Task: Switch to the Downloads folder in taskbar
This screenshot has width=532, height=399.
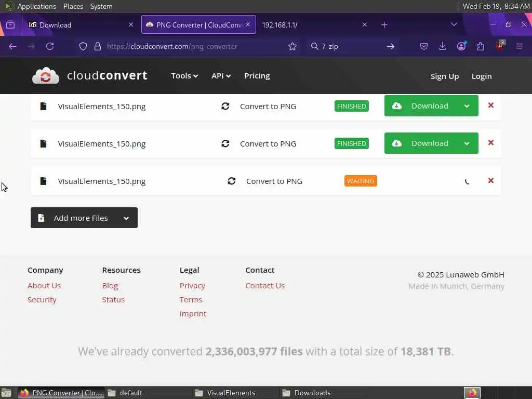Action: click(x=323, y=393)
